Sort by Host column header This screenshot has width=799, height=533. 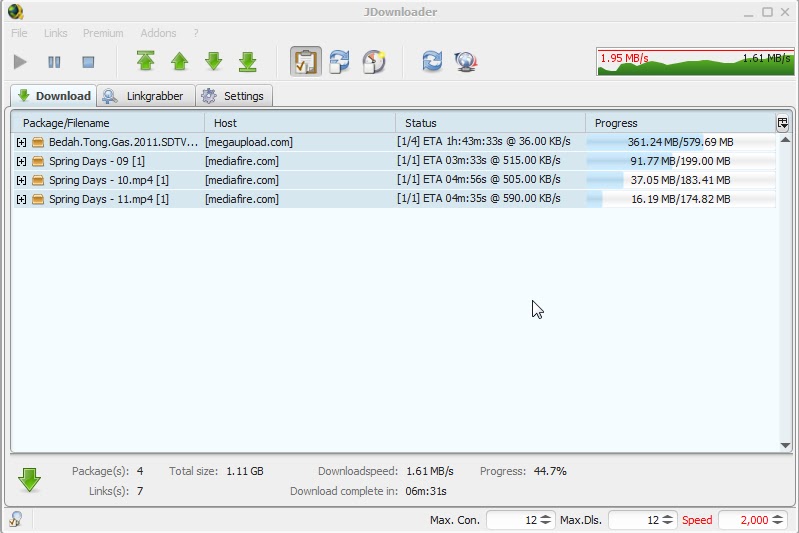click(300, 123)
